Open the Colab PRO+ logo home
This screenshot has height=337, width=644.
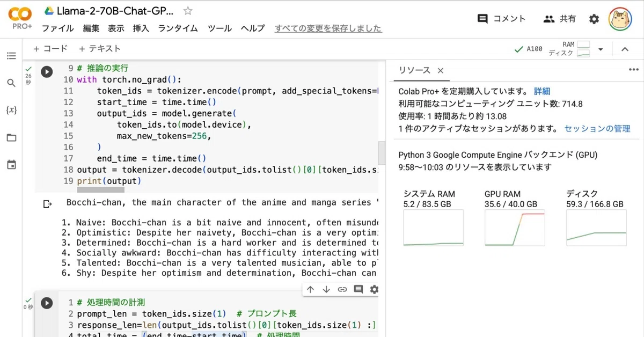click(20, 18)
